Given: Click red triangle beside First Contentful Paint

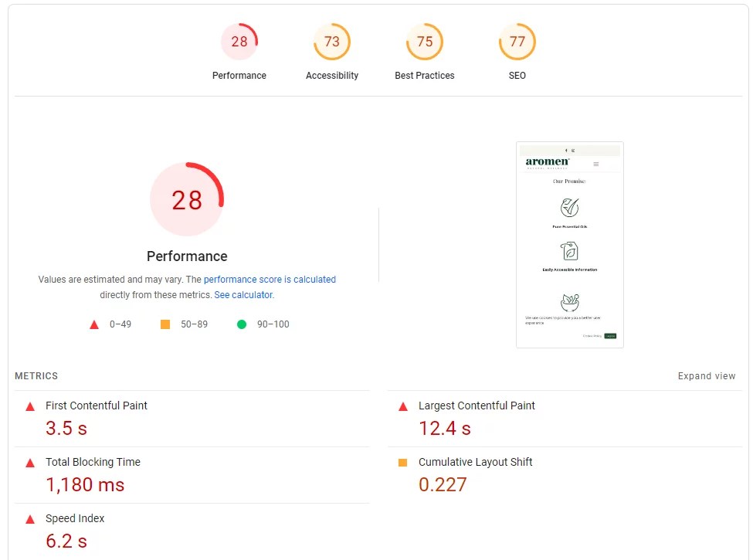Looking at the screenshot, I should click(x=30, y=406).
